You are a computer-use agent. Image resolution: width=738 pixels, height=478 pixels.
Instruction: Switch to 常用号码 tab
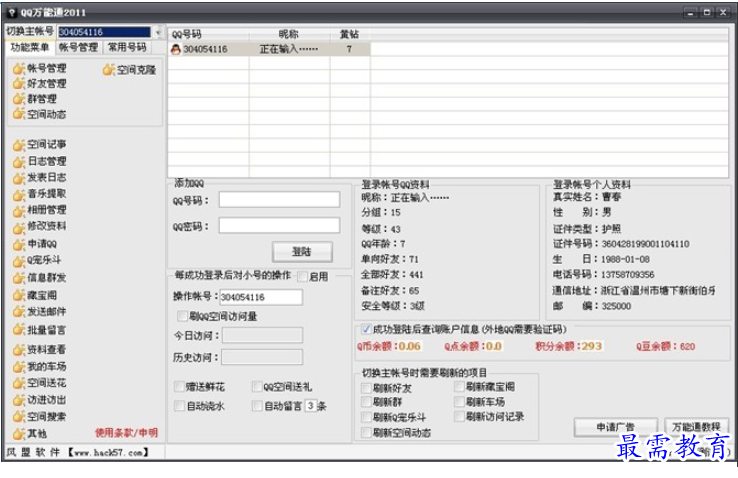(127, 47)
